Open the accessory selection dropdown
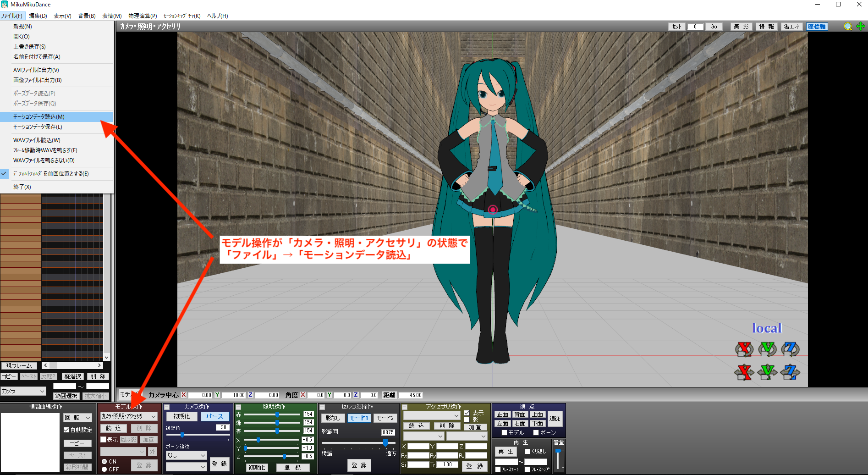Viewport: 868px width, 475px height. coord(431,415)
